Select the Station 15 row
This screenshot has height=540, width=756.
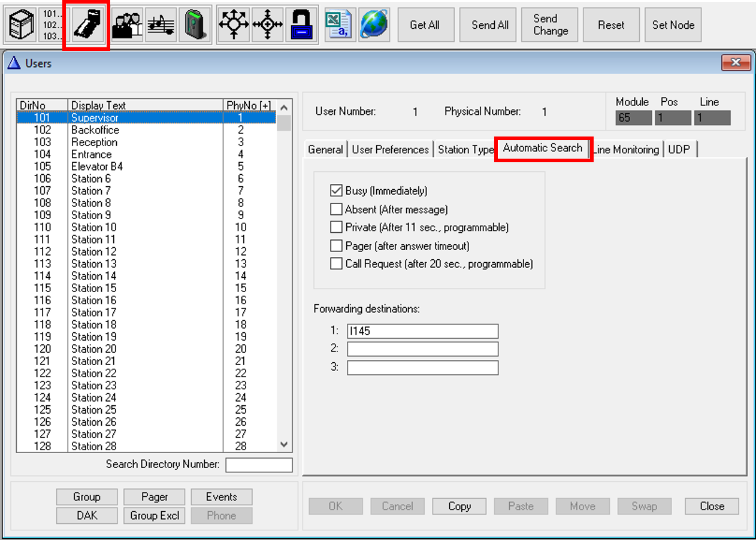coord(146,288)
